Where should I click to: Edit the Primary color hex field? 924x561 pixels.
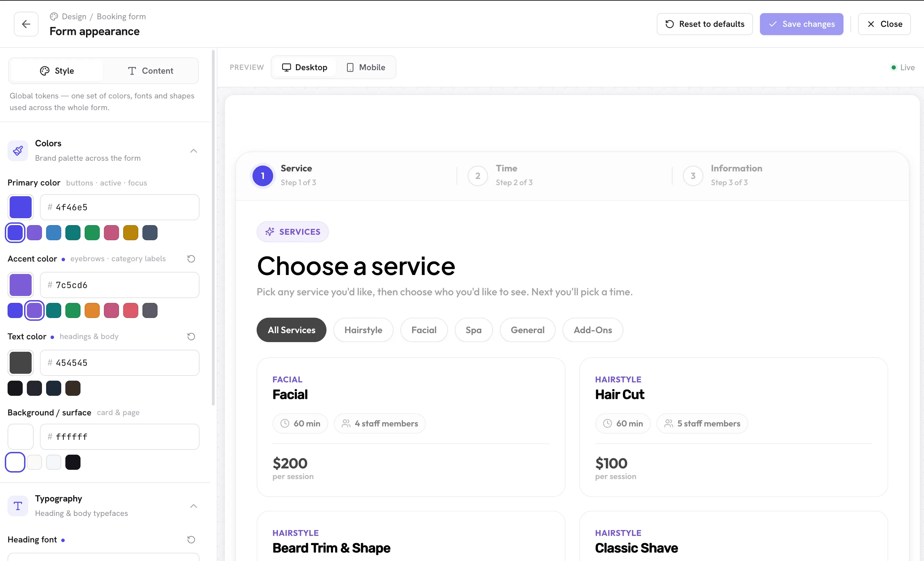click(120, 207)
